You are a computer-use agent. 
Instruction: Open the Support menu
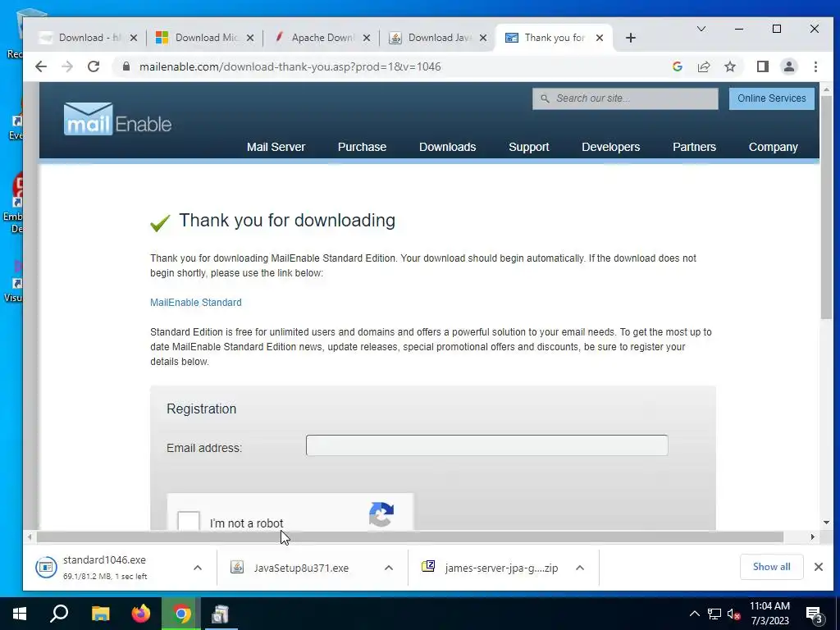[x=529, y=147]
